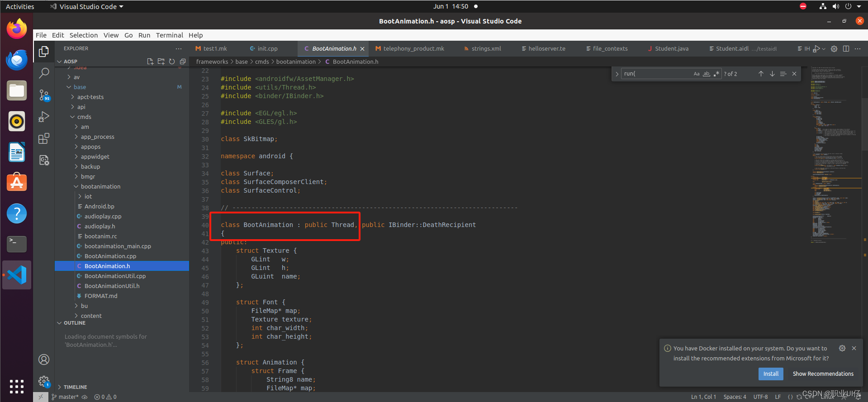Switch to the init.cpp tab
868x402 pixels.
pos(267,48)
